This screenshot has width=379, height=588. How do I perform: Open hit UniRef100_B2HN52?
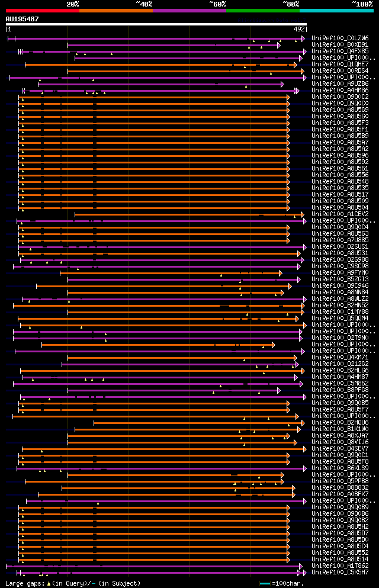[x=340, y=305]
